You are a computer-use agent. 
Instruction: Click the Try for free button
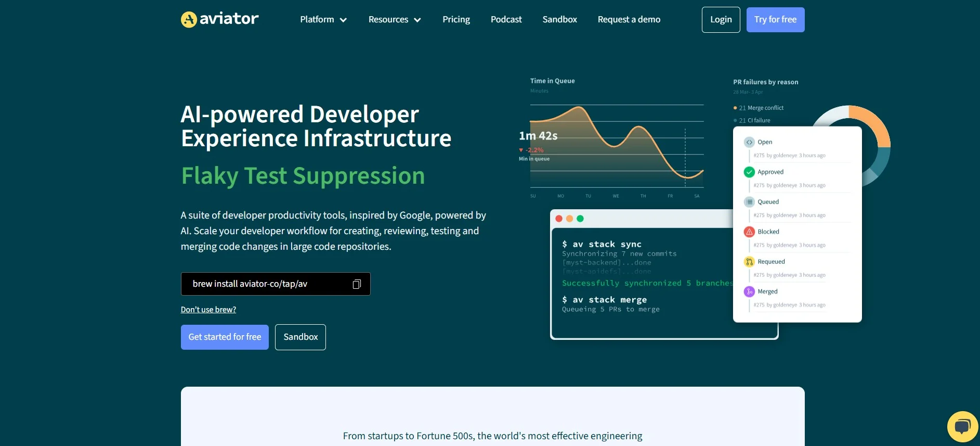click(775, 20)
